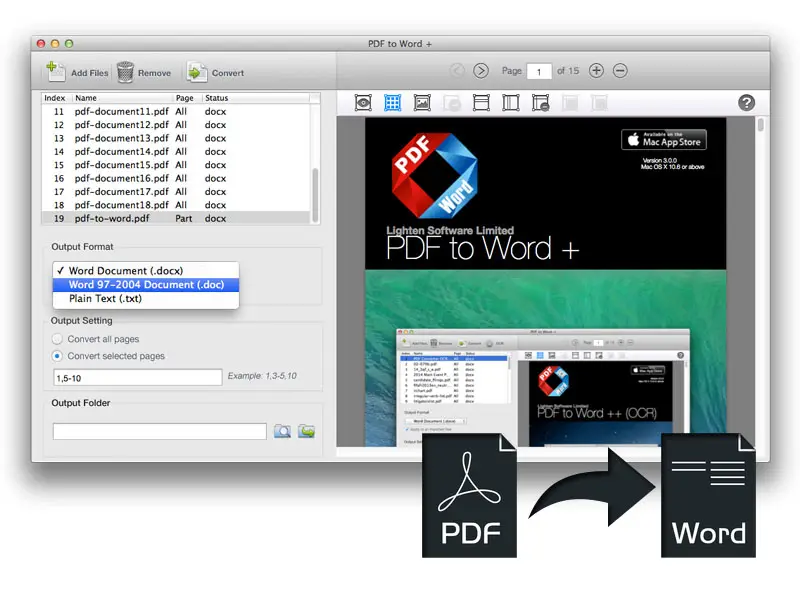Viewport: 800px width, 600px height.
Task: Sort file list by the Page column header
Action: click(187, 98)
